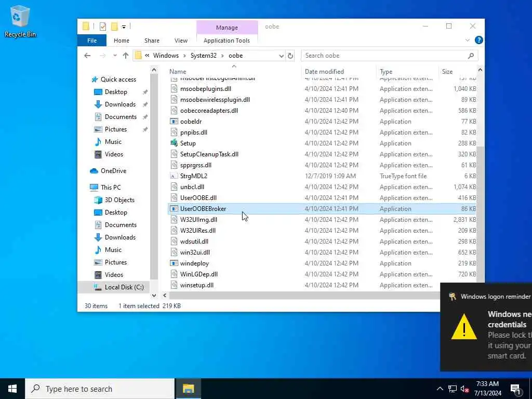Image resolution: width=532 pixels, height=399 pixels.
Task: Select the Manage contextual tab
Action: 227,28
